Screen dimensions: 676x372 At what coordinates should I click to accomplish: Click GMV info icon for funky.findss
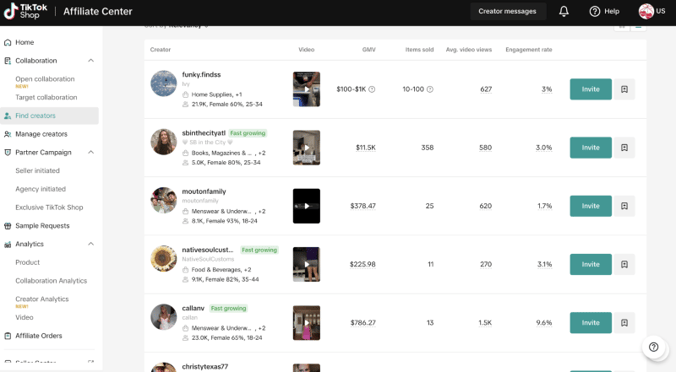372,89
